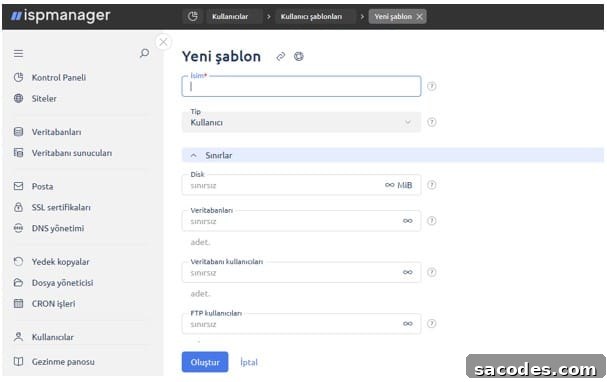Click the Oluştur button
607x382 pixels.
[205, 362]
